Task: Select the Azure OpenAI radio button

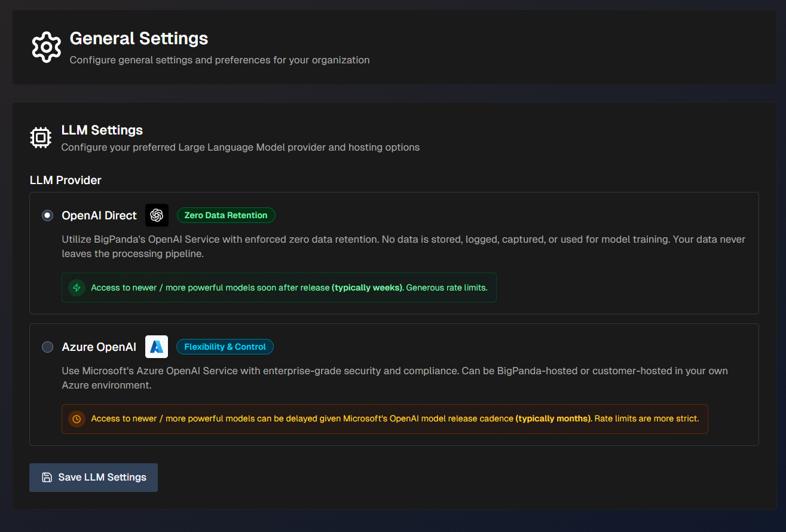Action: tap(47, 347)
